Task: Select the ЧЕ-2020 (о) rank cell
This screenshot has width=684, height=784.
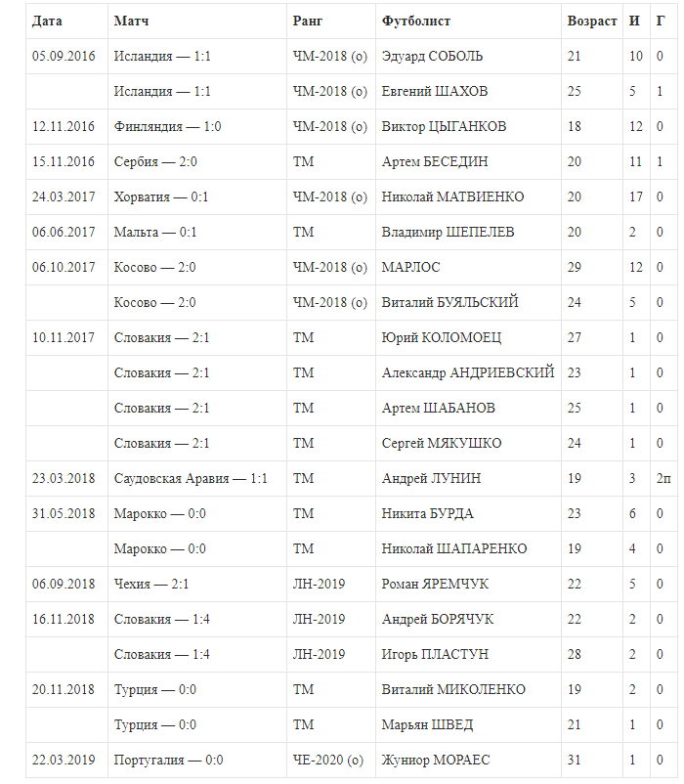Action: pos(327,760)
